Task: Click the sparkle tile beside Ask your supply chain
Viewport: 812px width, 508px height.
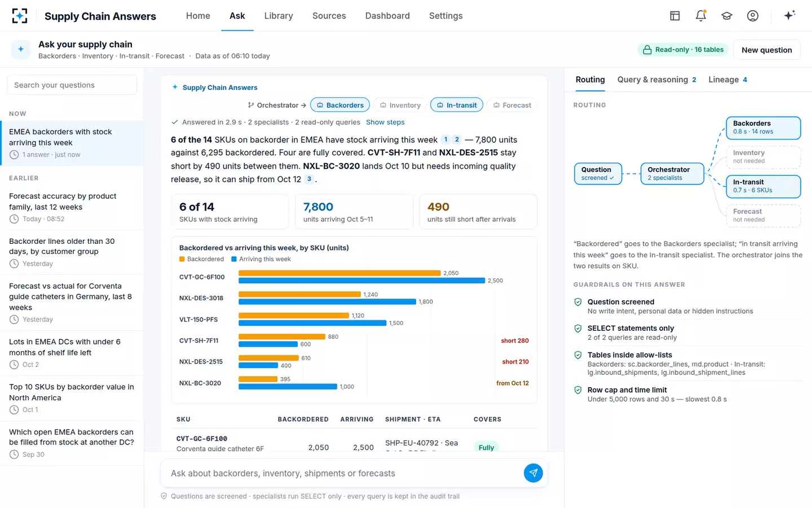Action: pyautogui.click(x=21, y=50)
